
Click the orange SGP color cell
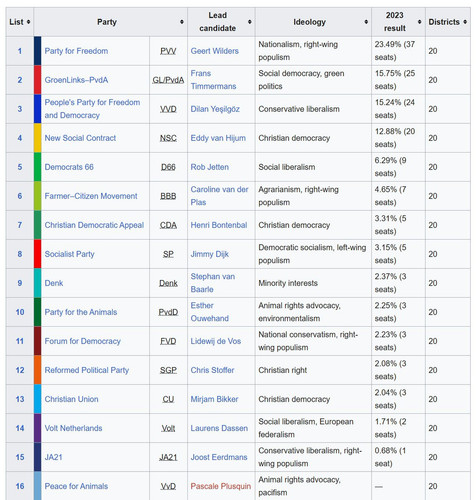38,370
